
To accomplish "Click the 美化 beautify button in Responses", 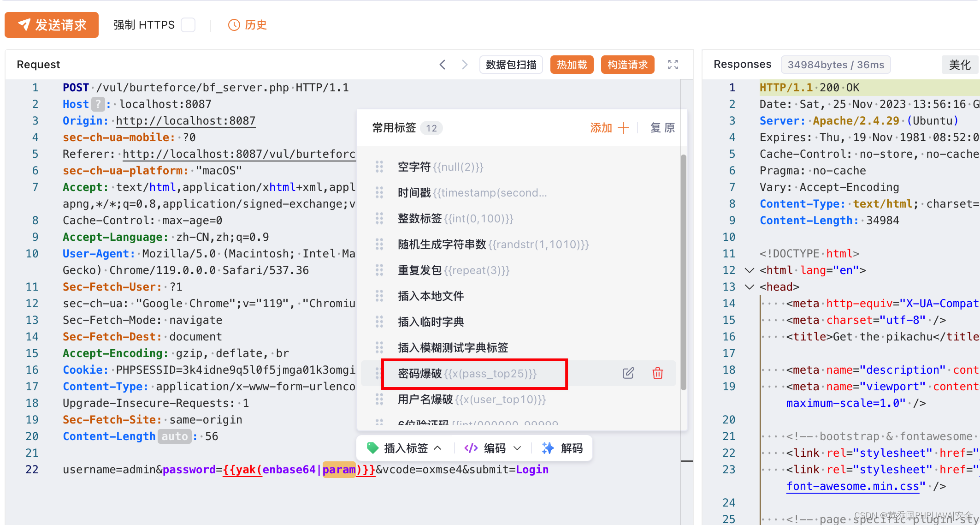I will tap(960, 65).
